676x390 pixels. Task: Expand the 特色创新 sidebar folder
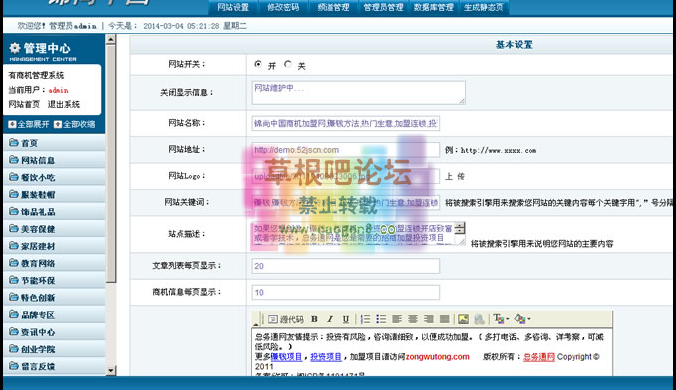point(54,298)
